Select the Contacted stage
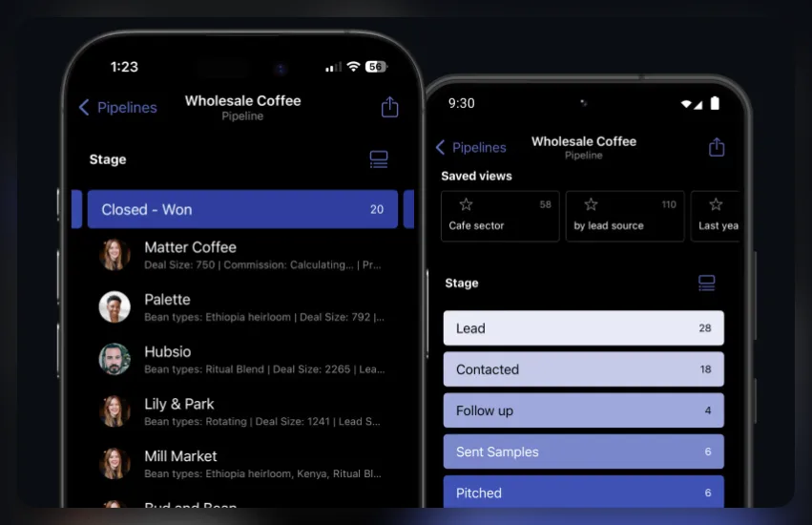This screenshot has width=812, height=525. click(x=584, y=369)
